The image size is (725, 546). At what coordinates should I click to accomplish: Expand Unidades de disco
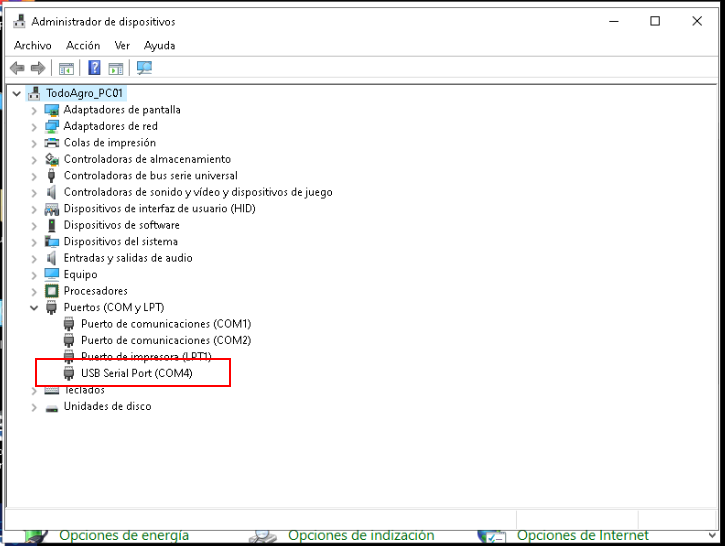tap(34, 407)
